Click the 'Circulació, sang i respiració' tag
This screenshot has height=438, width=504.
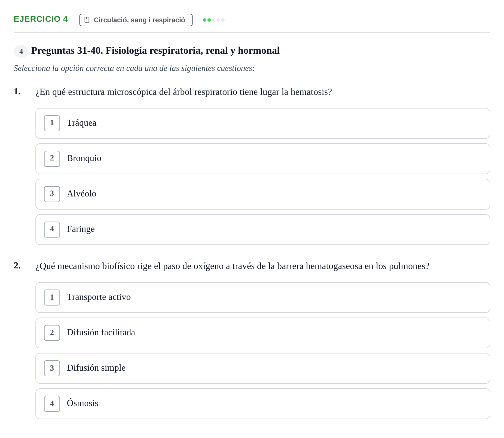pos(136,20)
